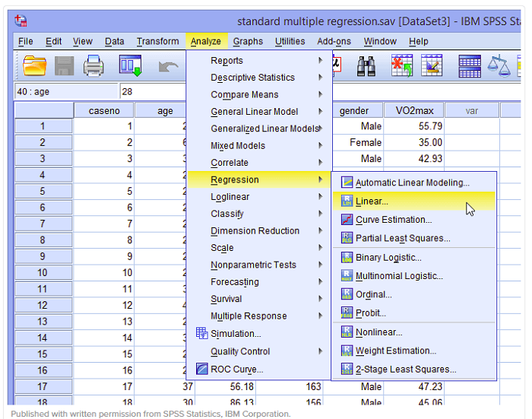
Task: Click the Insert Variable icon
Action: (432, 65)
